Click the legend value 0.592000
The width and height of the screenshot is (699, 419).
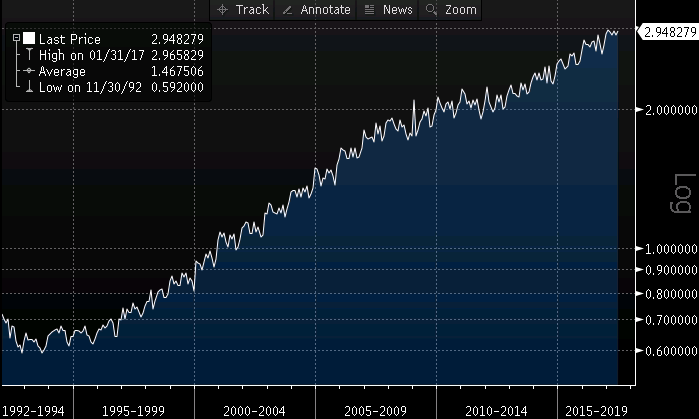(x=177, y=87)
